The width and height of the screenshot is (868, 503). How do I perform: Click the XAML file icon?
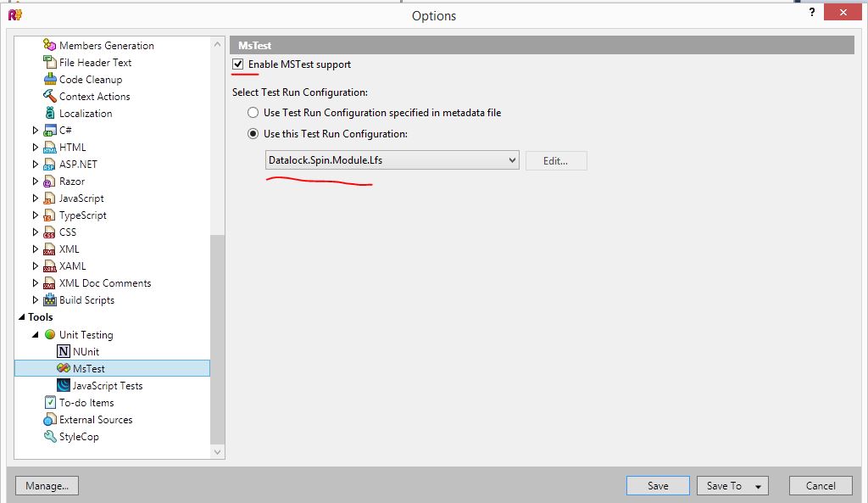[x=50, y=265]
